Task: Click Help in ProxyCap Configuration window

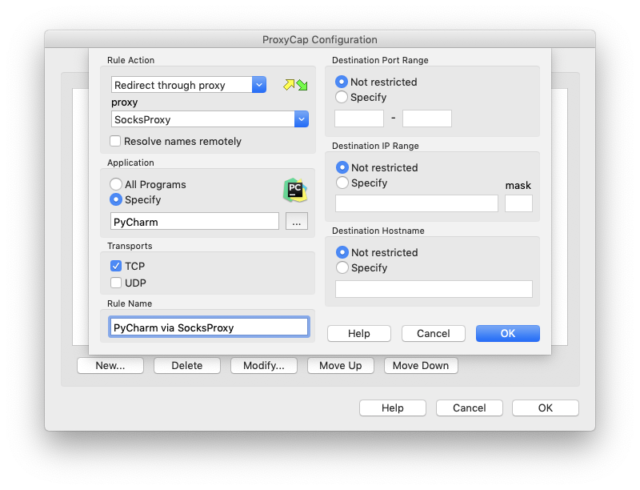Action: click(393, 408)
